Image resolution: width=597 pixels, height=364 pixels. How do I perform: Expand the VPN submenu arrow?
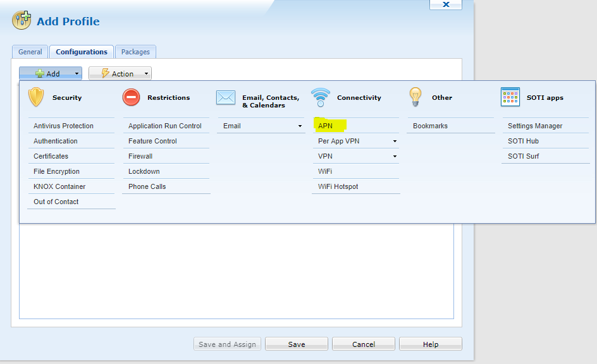[x=395, y=156]
